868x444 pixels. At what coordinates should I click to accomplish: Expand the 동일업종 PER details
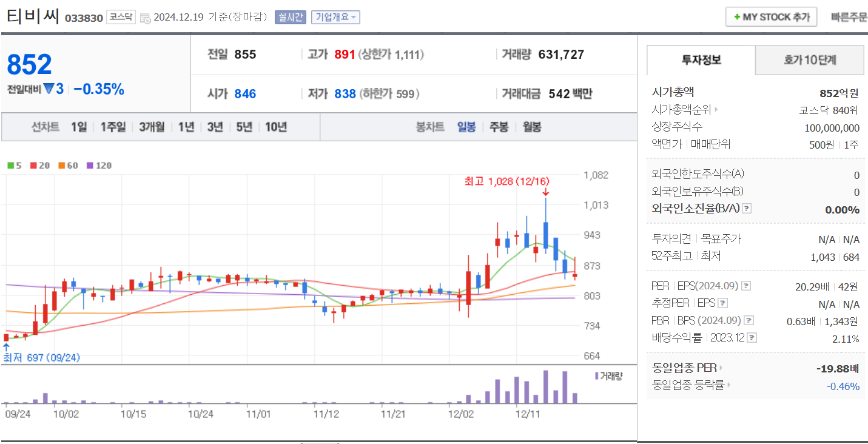(720, 368)
